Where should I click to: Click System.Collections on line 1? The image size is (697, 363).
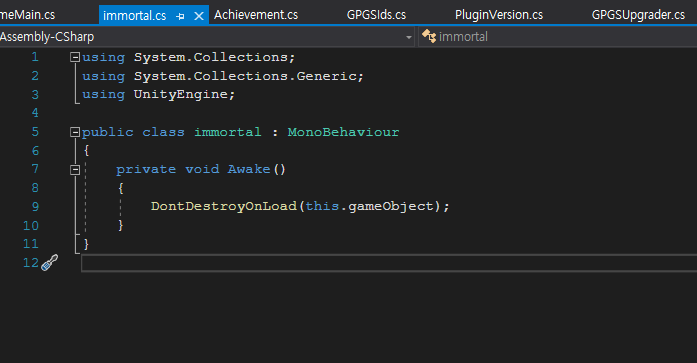click(x=211, y=57)
